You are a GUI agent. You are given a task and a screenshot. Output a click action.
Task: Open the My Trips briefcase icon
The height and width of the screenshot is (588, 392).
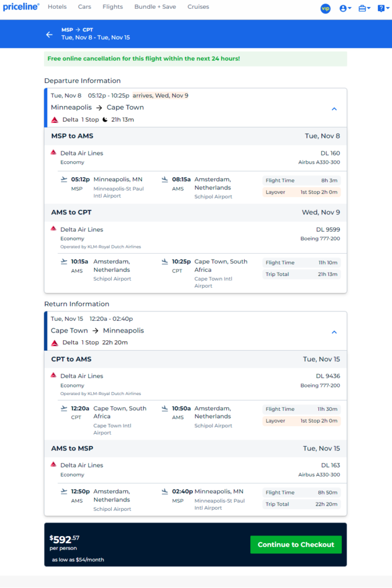[x=365, y=8]
